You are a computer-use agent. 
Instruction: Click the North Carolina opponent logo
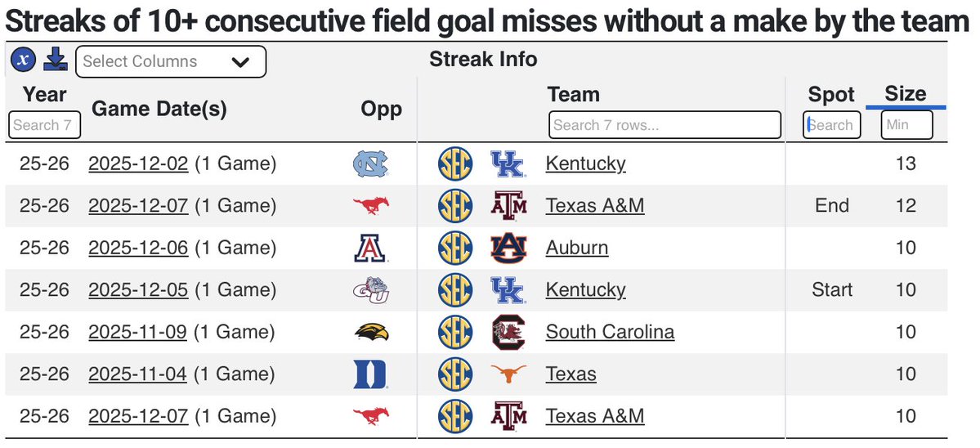pyautogui.click(x=370, y=164)
